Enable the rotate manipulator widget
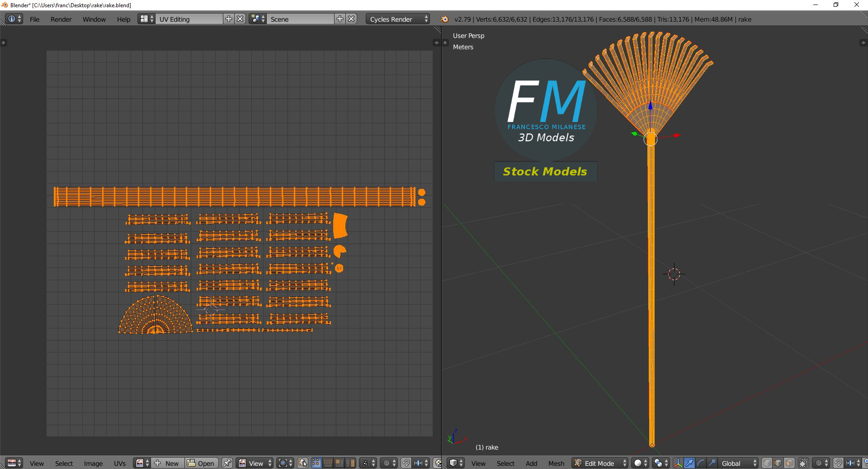 pyautogui.click(x=700, y=463)
